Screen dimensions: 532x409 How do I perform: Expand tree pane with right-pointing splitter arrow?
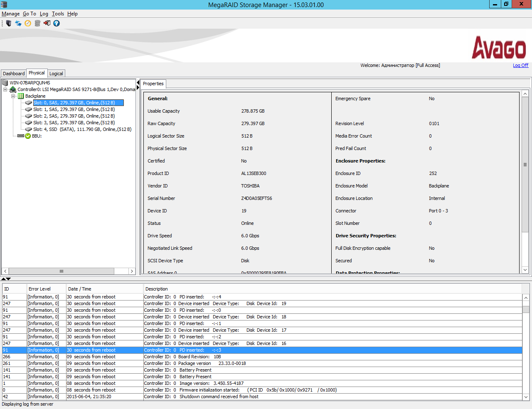pyautogui.click(x=138, y=88)
